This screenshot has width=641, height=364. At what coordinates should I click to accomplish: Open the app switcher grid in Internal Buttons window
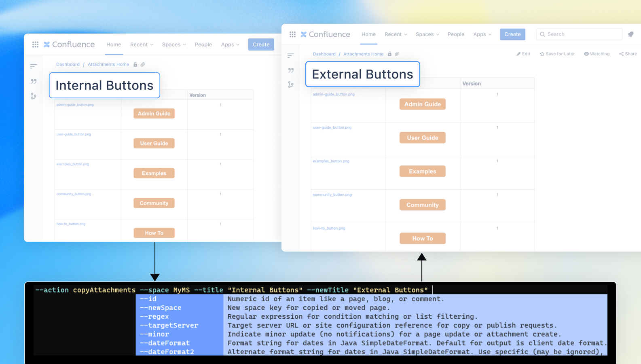click(36, 44)
